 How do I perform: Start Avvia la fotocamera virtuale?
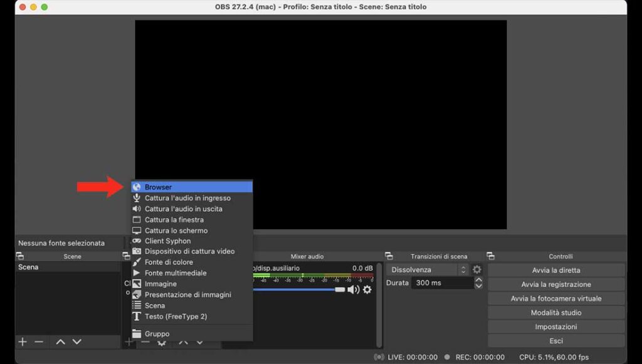pyautogui.click(x=556, y=299)
